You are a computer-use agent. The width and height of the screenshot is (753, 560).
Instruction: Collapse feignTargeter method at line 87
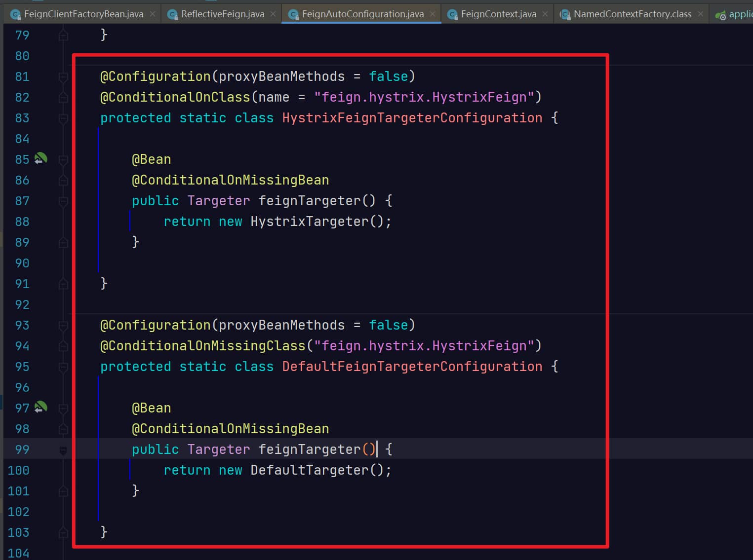tap(63, 201)
